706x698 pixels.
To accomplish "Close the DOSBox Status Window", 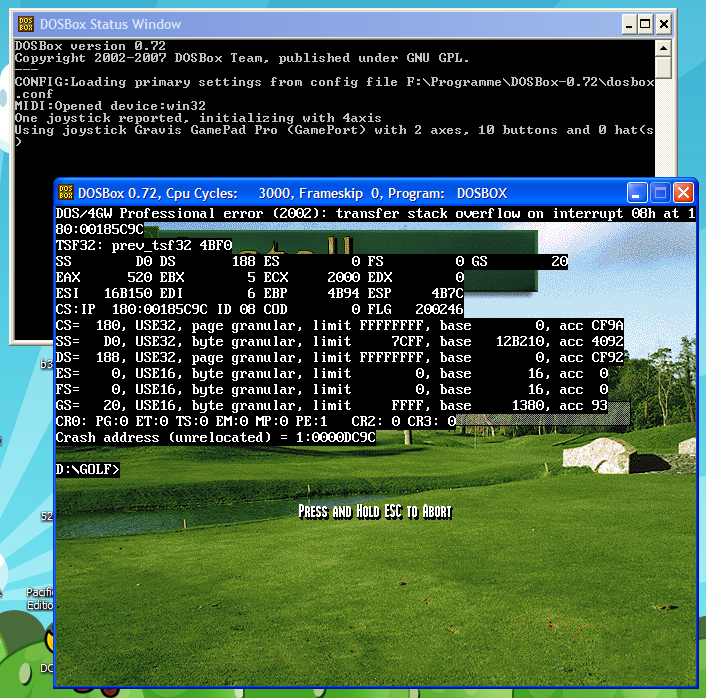I will click(x=665, y=24).
